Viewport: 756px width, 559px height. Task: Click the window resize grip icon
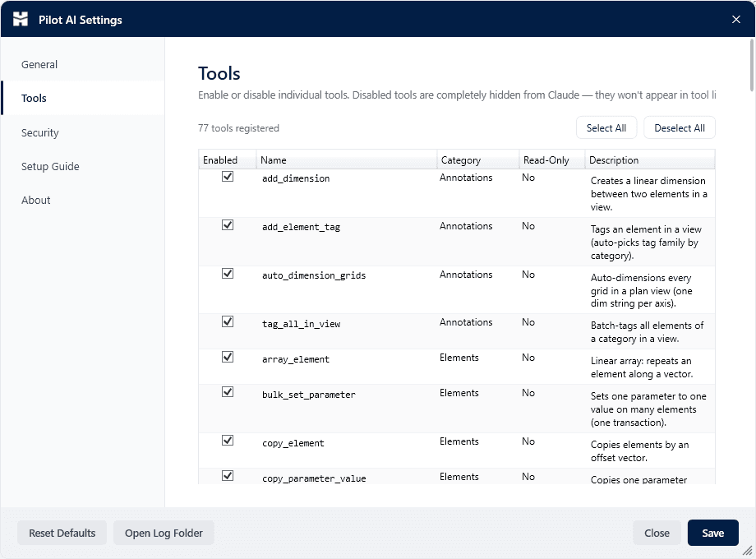click(x=747, y=550)
